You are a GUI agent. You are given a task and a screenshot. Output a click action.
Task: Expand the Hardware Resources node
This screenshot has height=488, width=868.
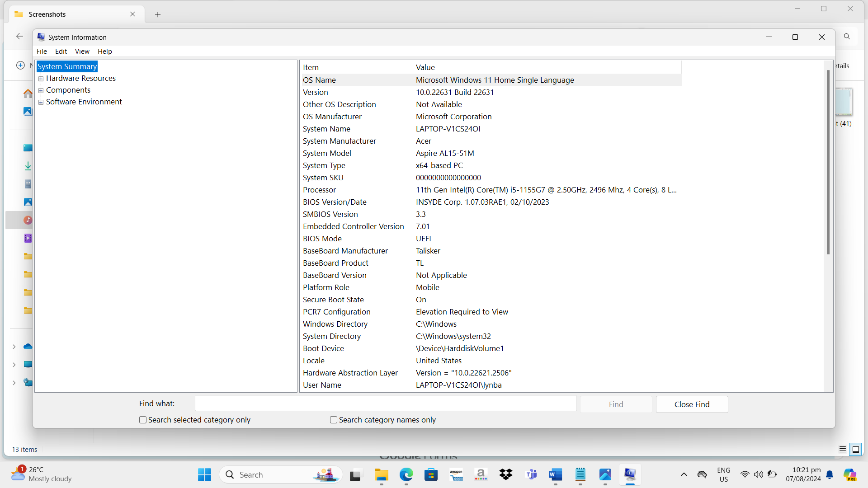[41, 79]
